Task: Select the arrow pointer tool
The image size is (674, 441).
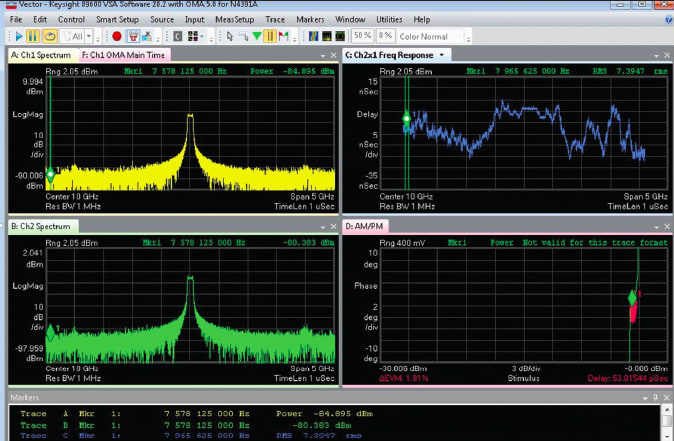Action: [229, 36]
